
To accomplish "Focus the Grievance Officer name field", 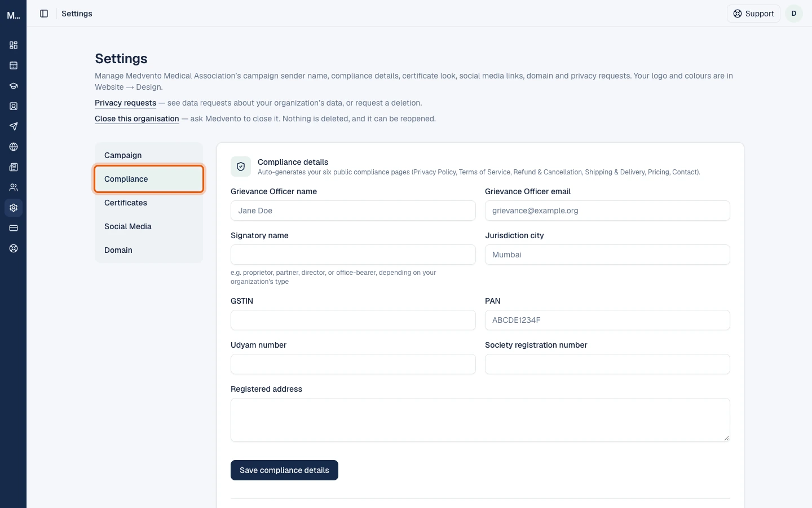I will [x=353, y=211].
